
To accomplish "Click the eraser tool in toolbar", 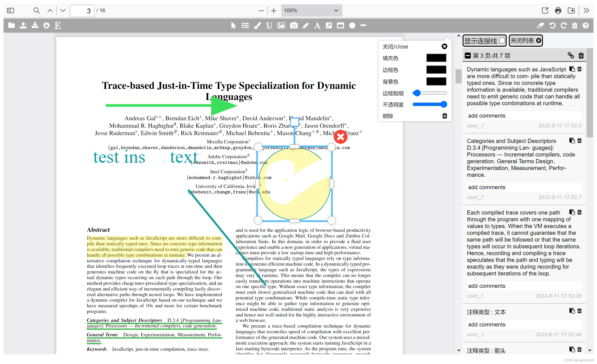I will point(540,26).
